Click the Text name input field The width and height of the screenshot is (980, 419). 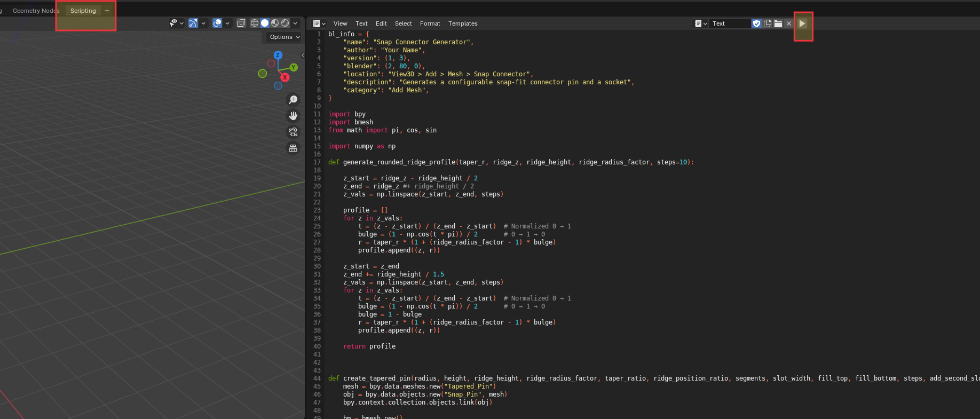pyautogui.click(x=730, y=23)
